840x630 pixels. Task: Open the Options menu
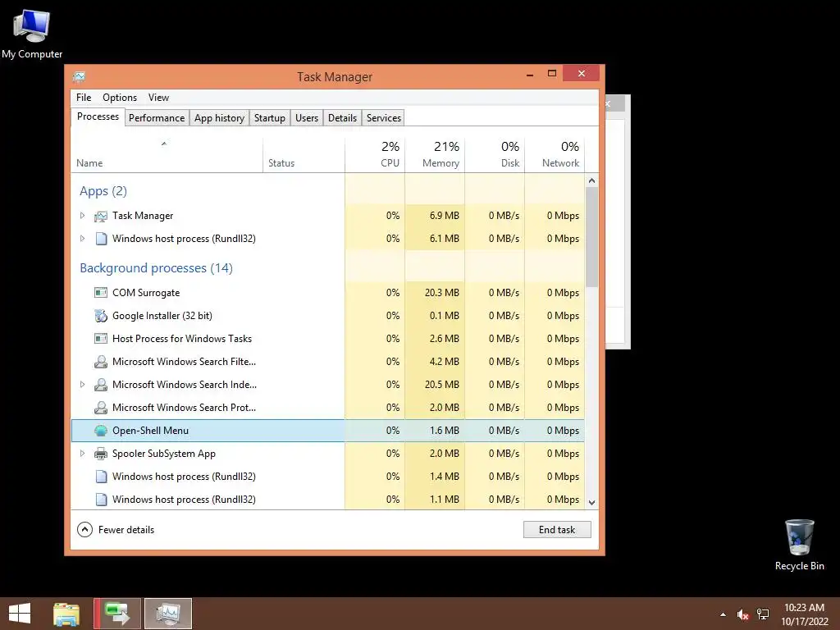[x=120, y=98]
